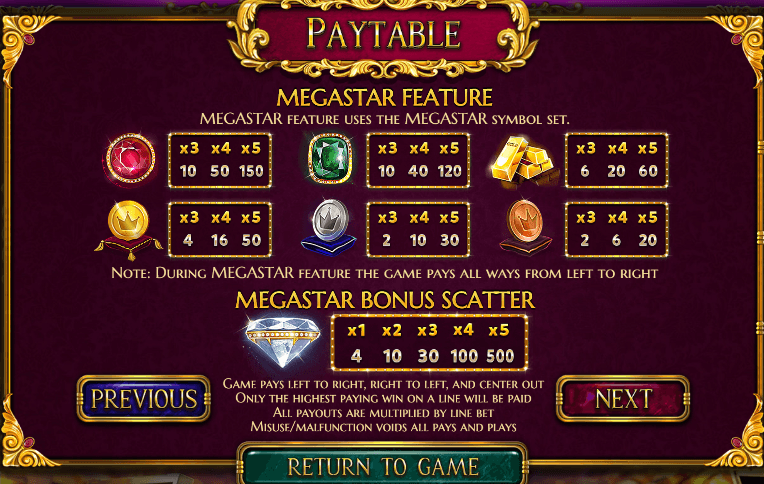Viewport: 764px width, 484px height.
Task: Click the PAYTABLE title banner
Action: pyautogui.click(x=383, y=35)
